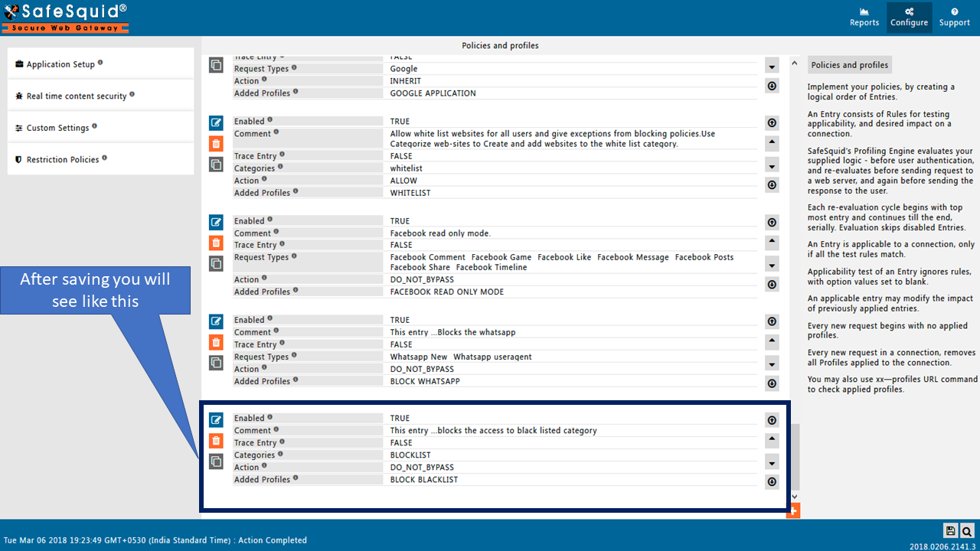Move Facebook read only entry to bottom
Image resolution: width=980 pixels, height=551 pixels.
(772, 285)
